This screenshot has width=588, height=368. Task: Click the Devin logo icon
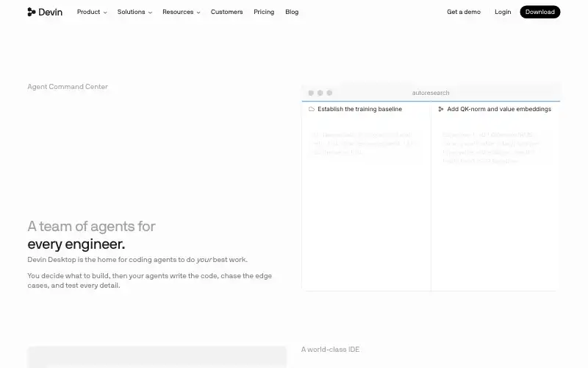coord(32,12)
